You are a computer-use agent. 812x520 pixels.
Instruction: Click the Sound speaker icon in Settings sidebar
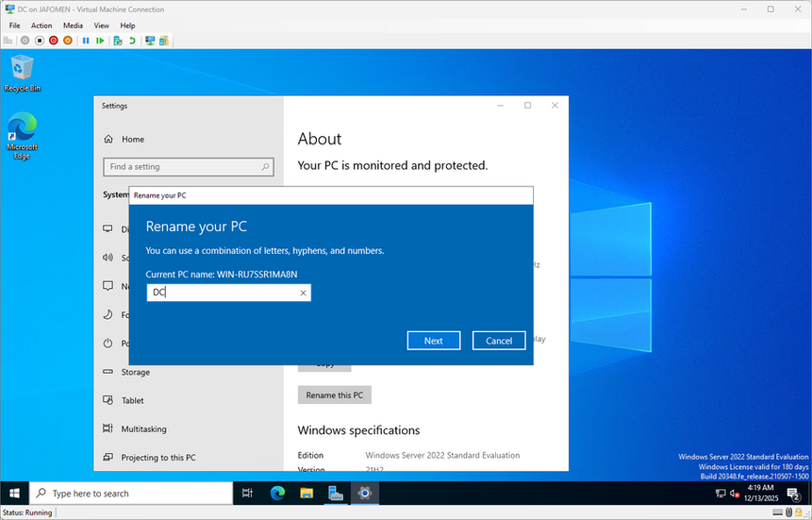pyautogui.click(x=108, y=257)
